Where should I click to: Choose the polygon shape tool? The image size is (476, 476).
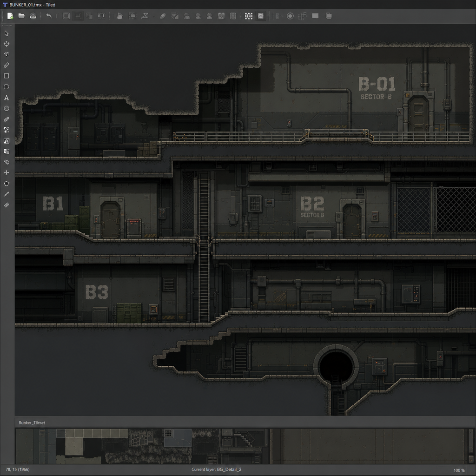pos(7,87)
